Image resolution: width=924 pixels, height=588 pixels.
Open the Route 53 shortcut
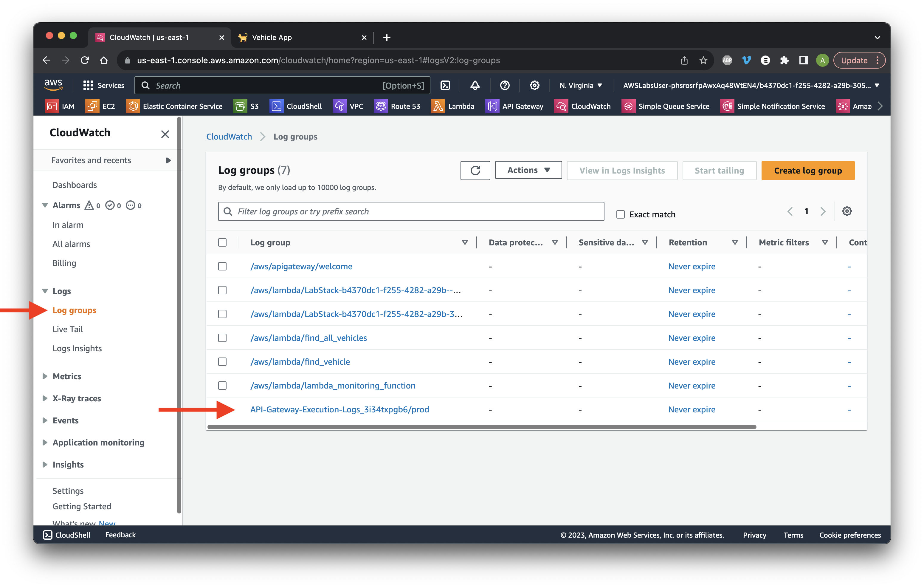click(x=397, y=106)
